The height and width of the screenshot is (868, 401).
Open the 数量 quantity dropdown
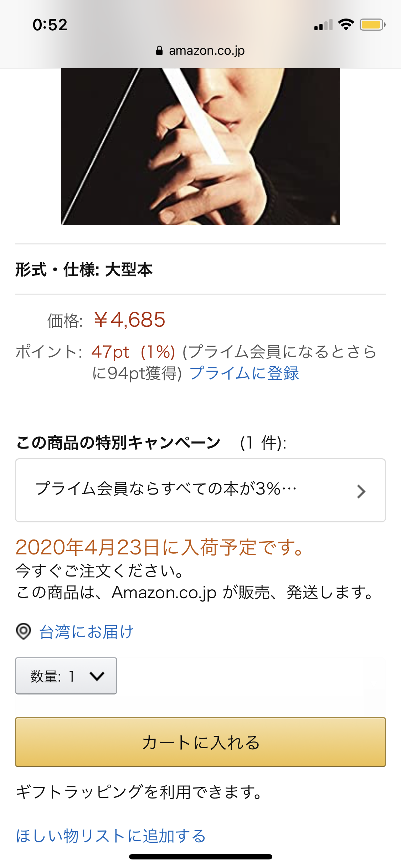click(66, 676)
